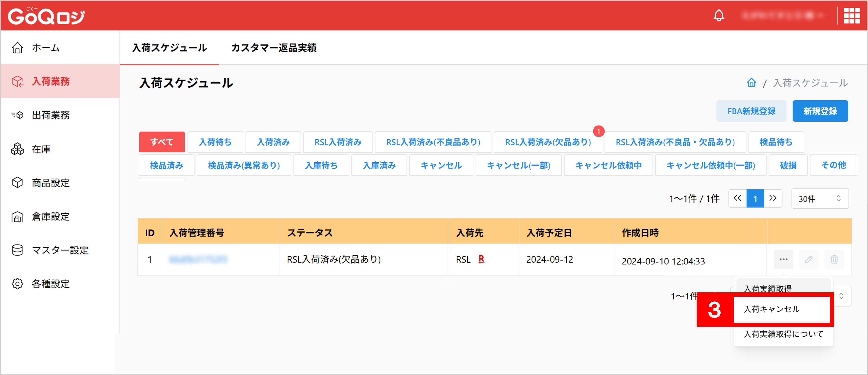Open 在庫 in the sidebar

coord(41,149)
